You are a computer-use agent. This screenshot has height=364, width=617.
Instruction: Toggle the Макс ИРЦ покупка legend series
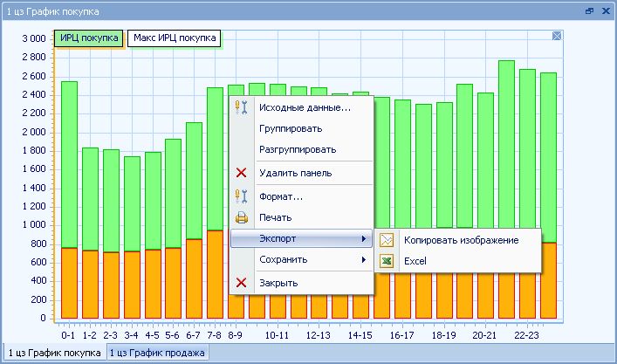click(x=174, y=38)
